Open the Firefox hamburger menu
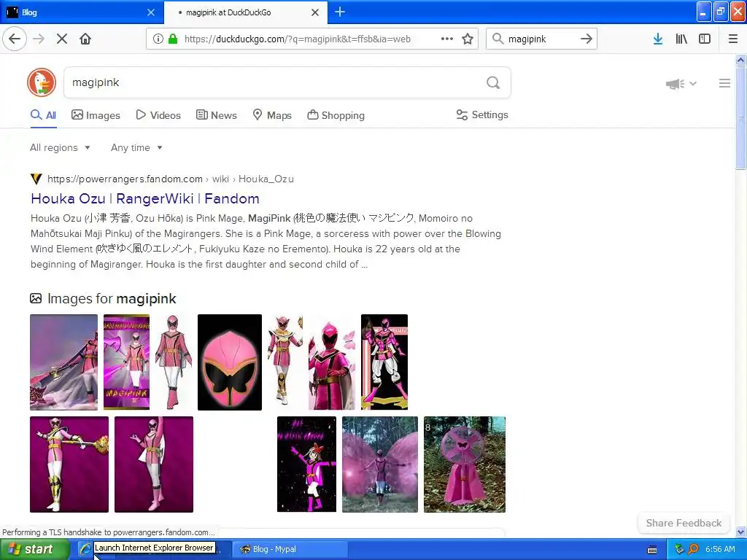Screen dimensions: 747x560 pyautogui.click(x=733, y=39)
